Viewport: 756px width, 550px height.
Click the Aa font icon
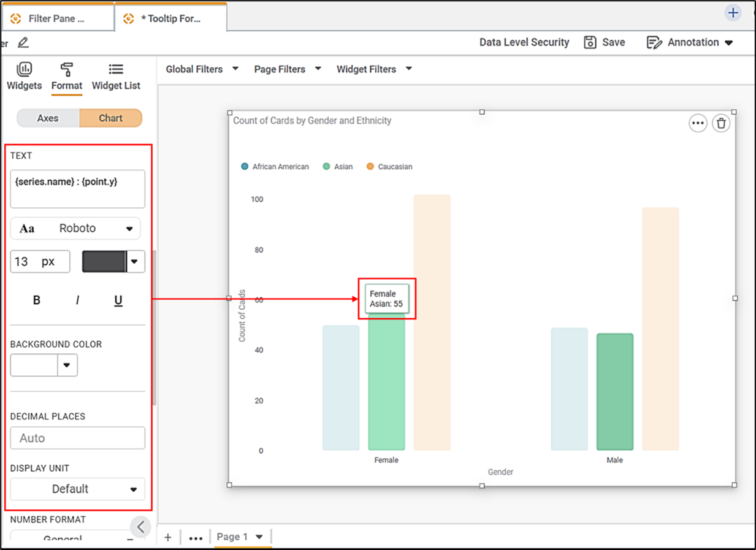tap(27, 229)
